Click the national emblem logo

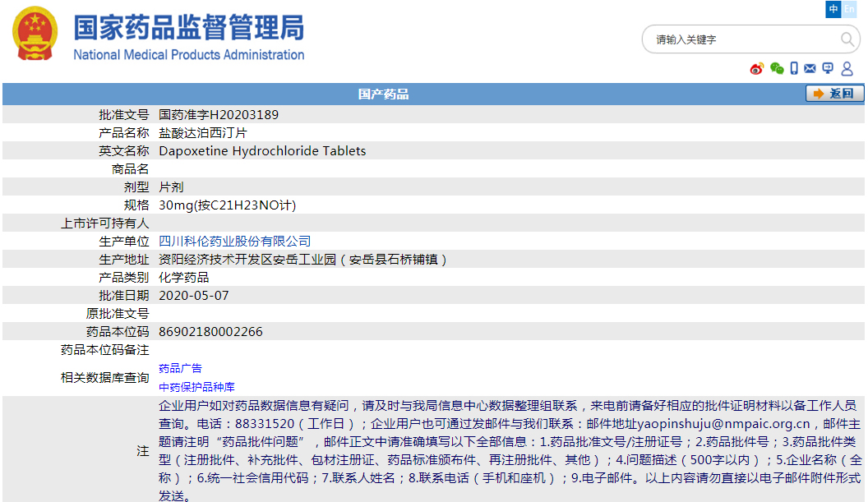tap(35, 34)
